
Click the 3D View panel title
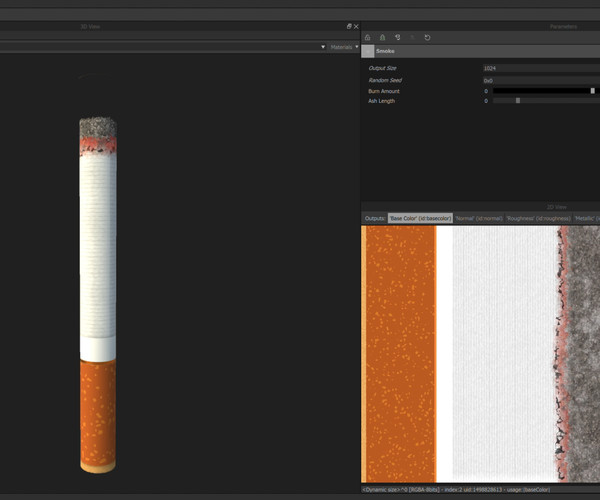90,26
